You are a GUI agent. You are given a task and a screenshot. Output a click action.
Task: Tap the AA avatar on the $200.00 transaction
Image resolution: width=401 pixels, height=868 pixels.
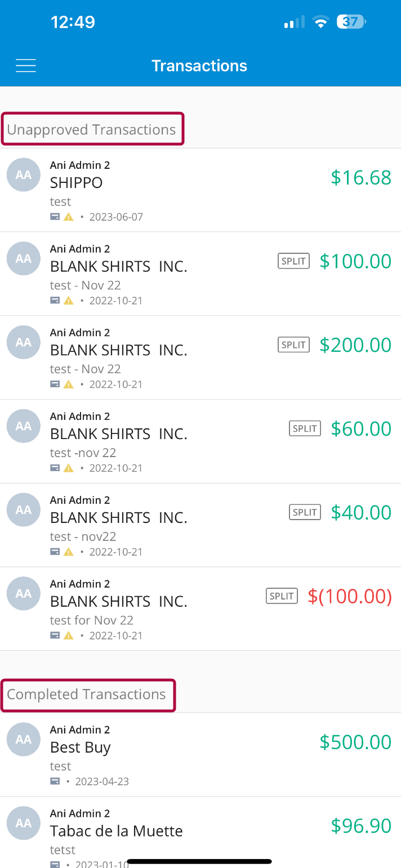(23, 342)
